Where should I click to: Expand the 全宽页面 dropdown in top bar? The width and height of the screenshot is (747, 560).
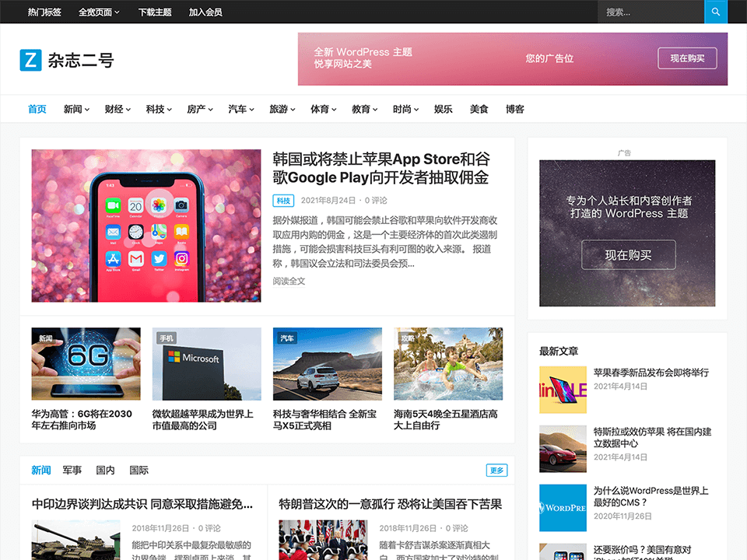coord(99,12)
